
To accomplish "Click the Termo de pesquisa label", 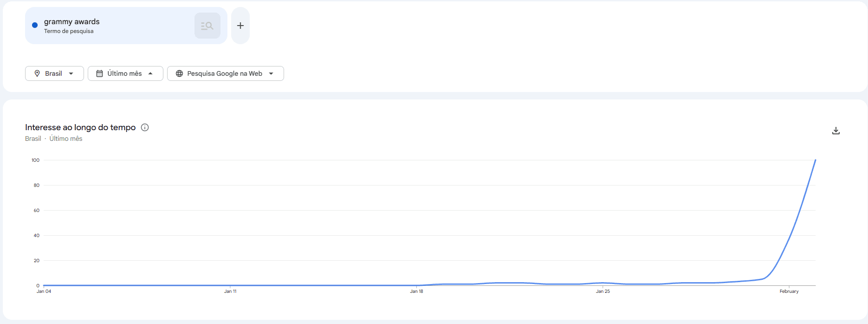I will [69, 31].
